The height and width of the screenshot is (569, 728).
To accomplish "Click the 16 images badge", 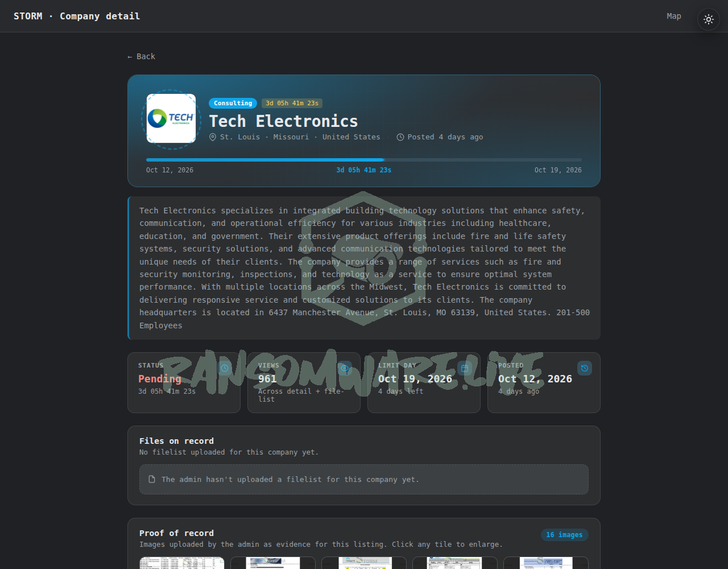I will [x=564, y=535].
